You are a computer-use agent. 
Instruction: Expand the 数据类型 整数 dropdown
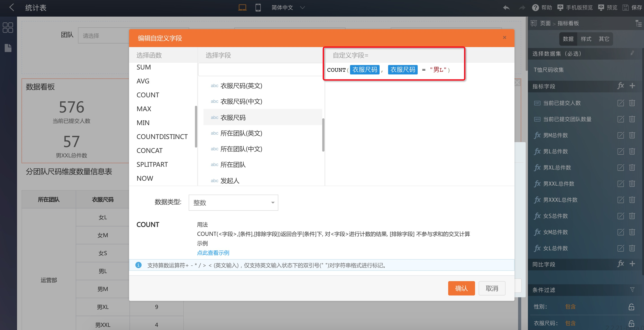tap(233, 202)
